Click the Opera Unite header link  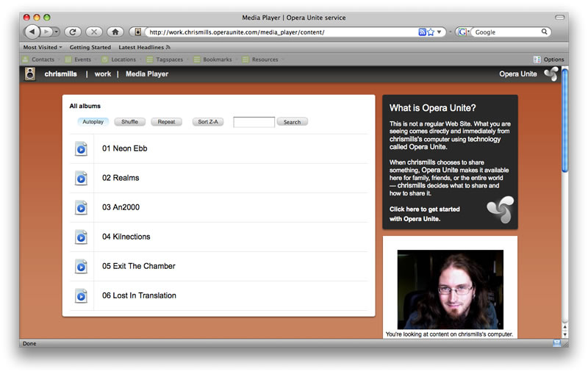[x=518, y=74]
